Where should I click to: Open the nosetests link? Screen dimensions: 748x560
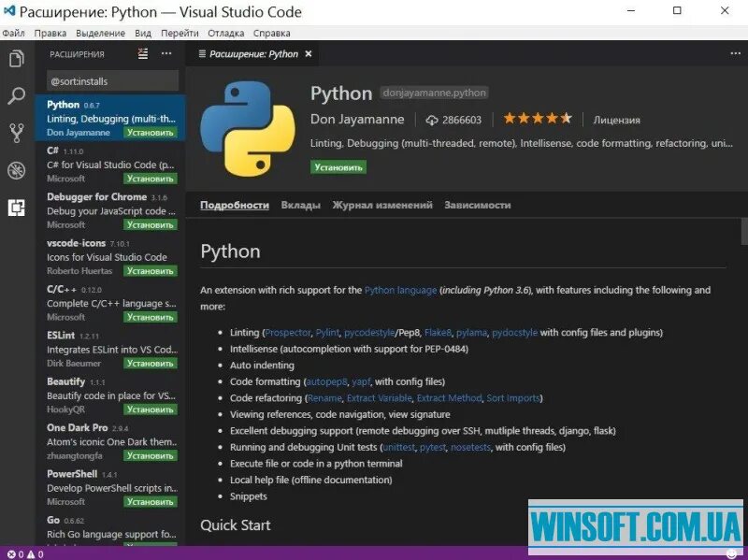click(470, 447)
